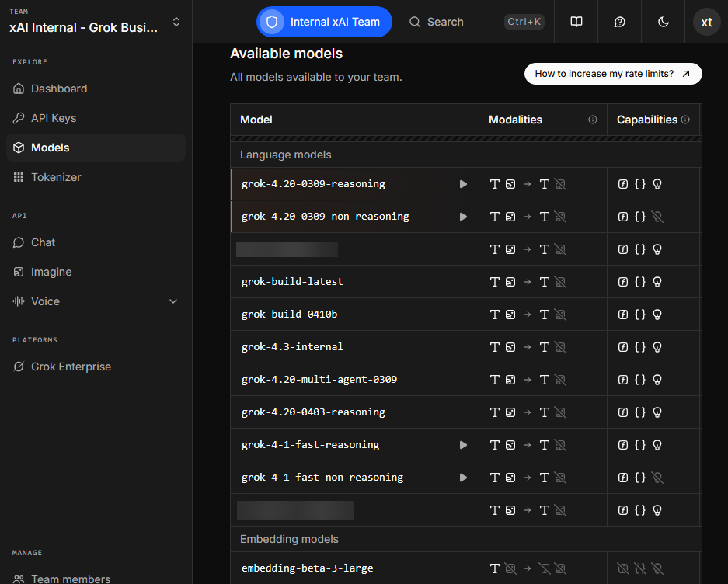
Task: Click API Keys key icon
Action: pyautogui.click(x=19, y=118)
